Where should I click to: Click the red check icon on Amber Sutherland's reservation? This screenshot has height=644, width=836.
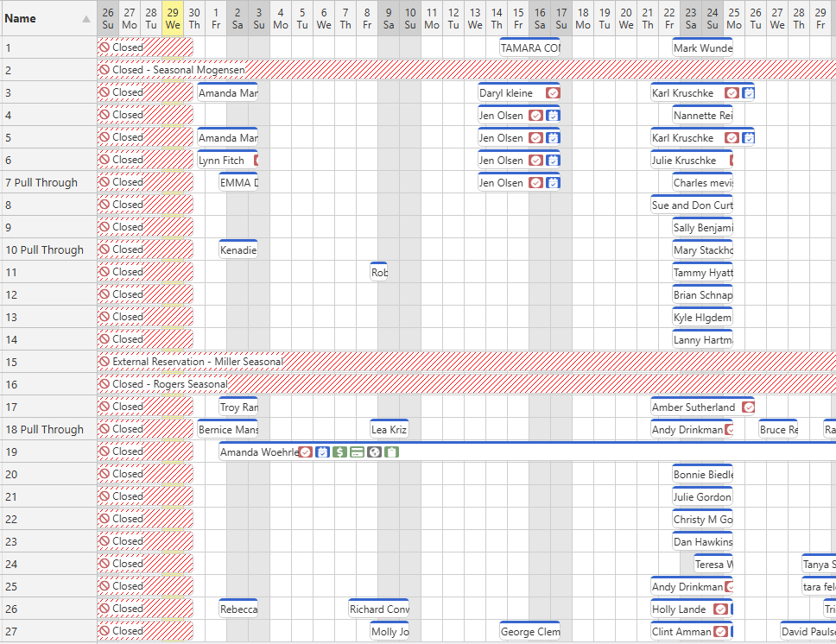(x=748, y=407)
